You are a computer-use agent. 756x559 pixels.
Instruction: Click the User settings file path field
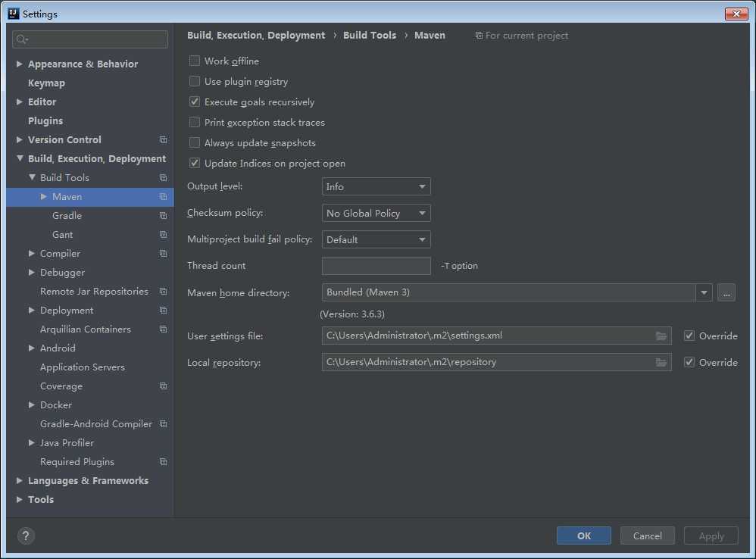click(x=497, y=336)
